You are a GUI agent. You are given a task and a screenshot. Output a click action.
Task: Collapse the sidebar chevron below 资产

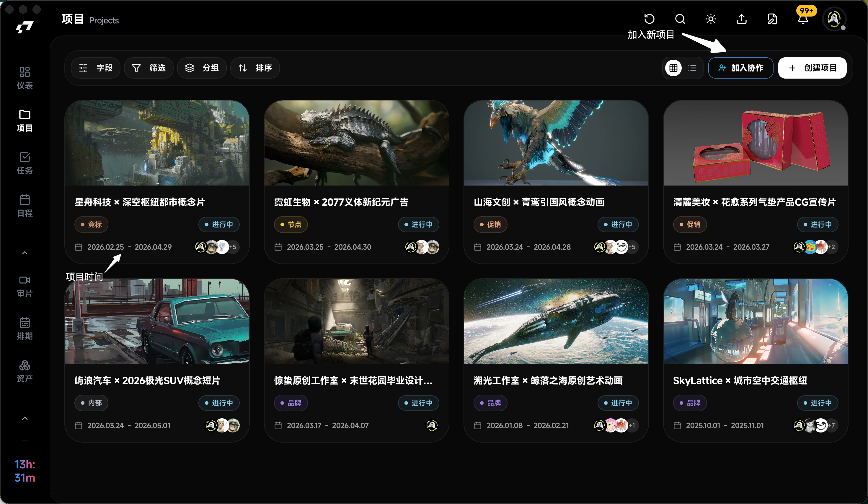click(25, 419)
